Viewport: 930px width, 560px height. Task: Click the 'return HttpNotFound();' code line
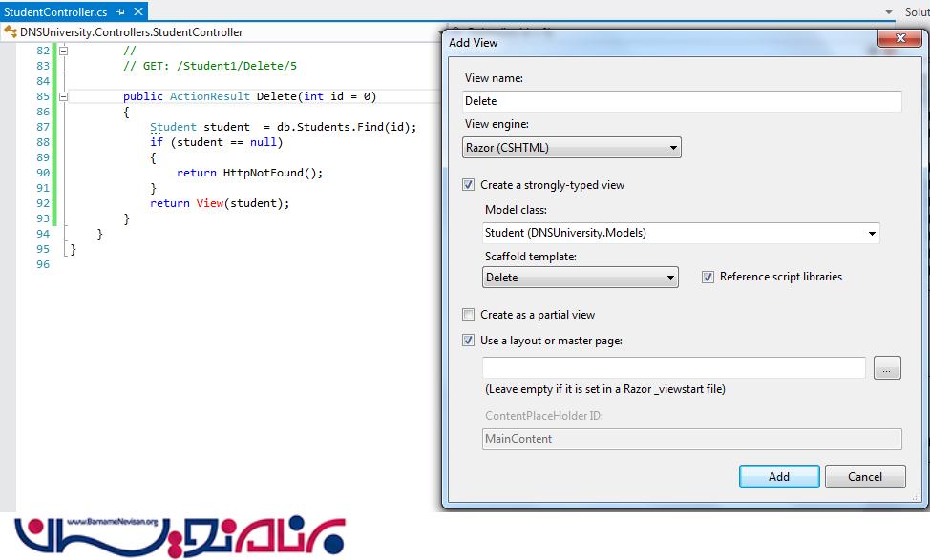click(x=250, y=173)
